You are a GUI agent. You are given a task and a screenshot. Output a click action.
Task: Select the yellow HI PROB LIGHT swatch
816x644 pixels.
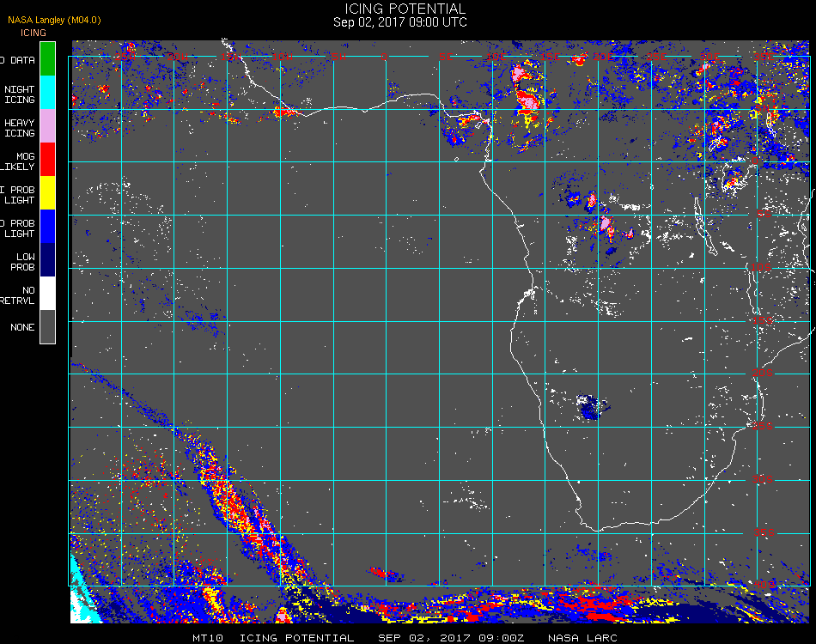pyautogui.click(x=47, y=193)
